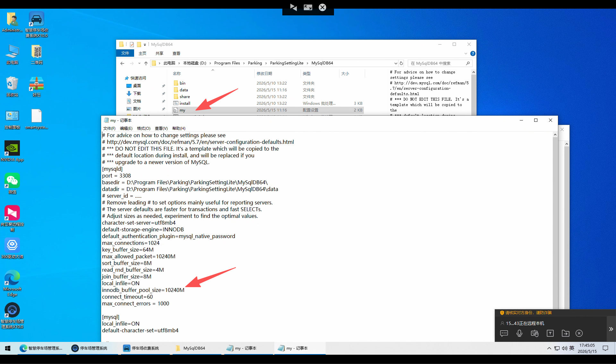Image resolution: width=616 pixels, height=364 pixels.
Task: Open the 文件 tab in Explorer
Action: tap(125, 53)
